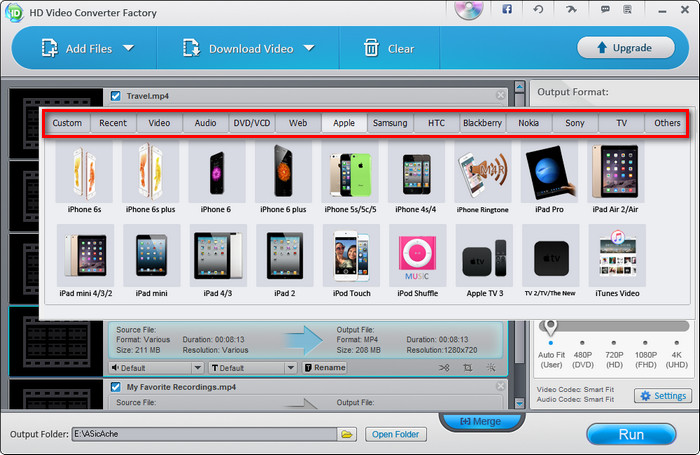This screenshot has width=700, height=455.
Task: Pick the iPad Air 2/Air profile
Action: click(x=616, y=178)
